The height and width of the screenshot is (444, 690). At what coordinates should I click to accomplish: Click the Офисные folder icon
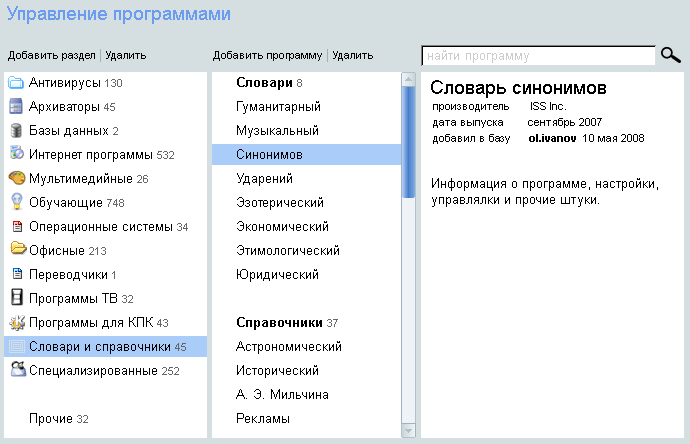pyautogui.click(x=16, y=251)
